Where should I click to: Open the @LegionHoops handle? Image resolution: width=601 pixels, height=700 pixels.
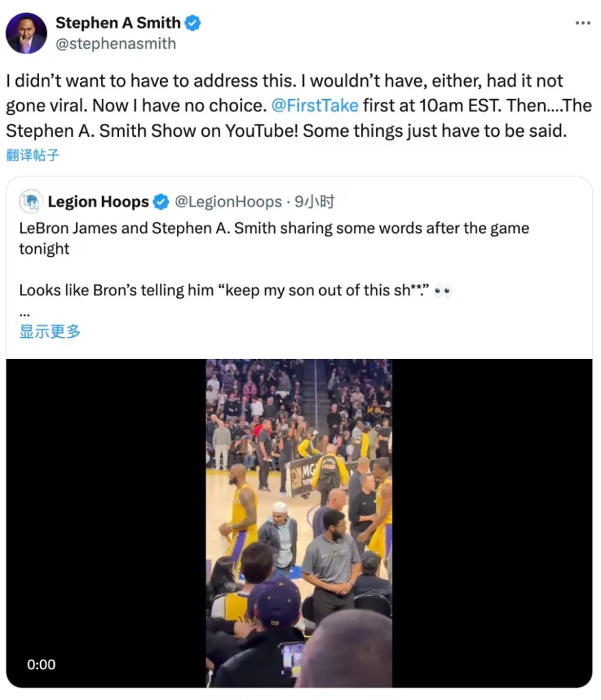tap(228, 202)
